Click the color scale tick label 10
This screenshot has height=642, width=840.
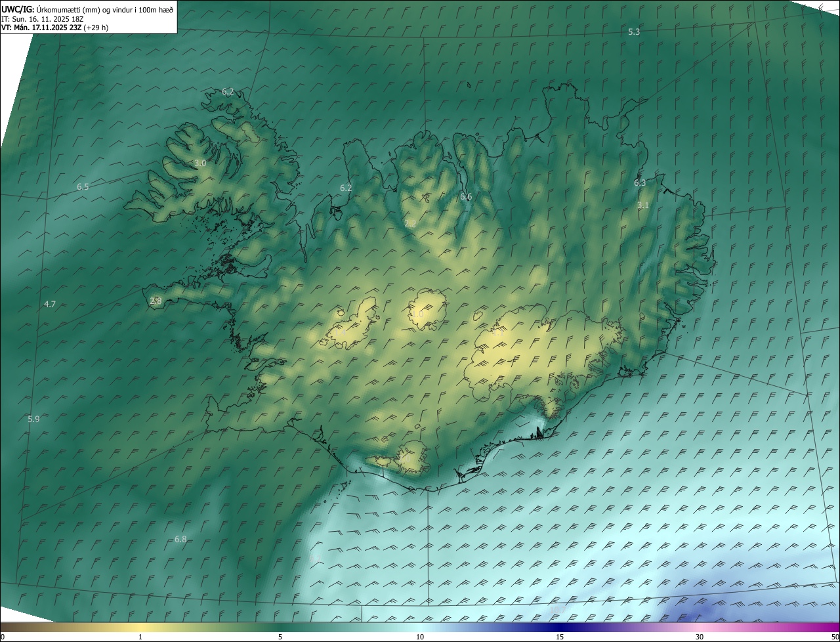(x=420, y=637)
